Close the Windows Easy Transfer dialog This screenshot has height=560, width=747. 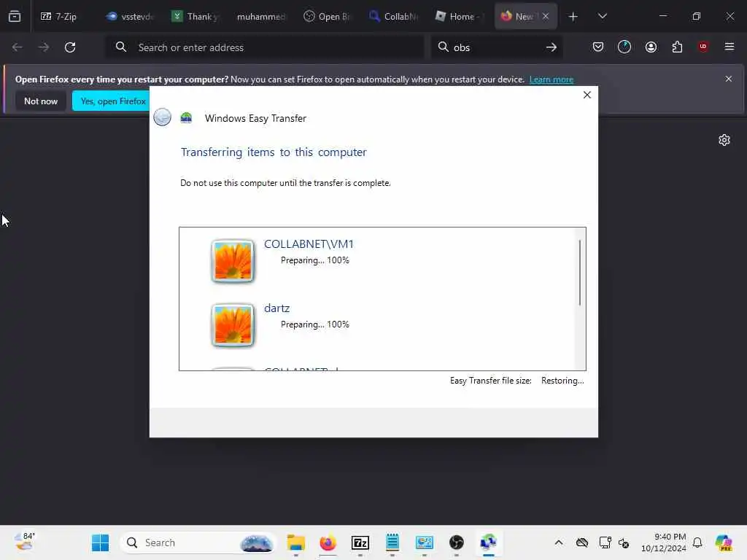tap(587, 95)
